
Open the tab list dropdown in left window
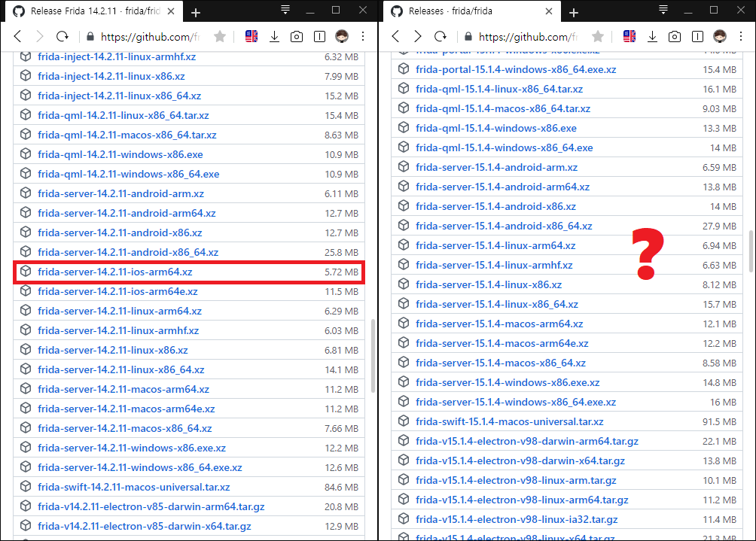(x=285, y=11)
